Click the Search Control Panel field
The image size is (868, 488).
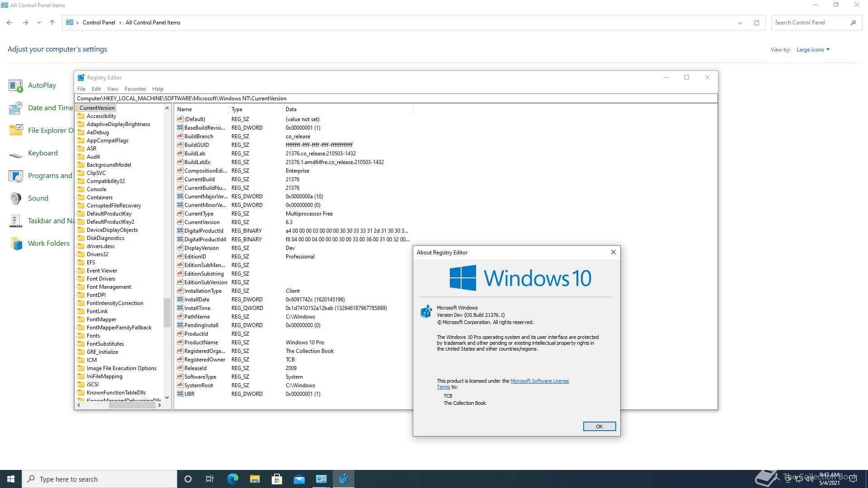(809, 23)
